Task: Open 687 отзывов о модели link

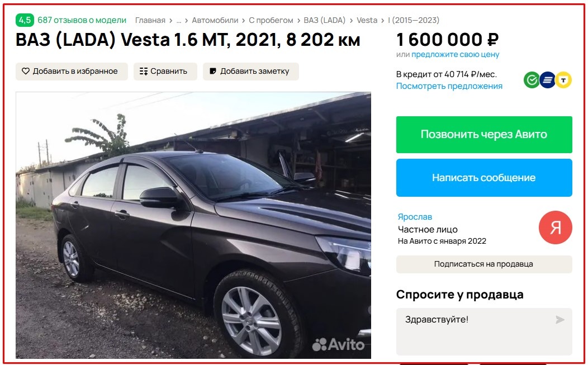Action: (x=82, y=20)
